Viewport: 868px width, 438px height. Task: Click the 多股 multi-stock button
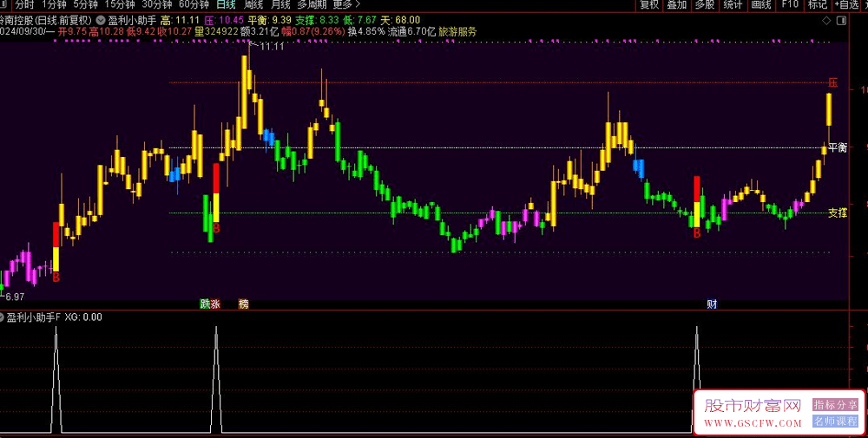[705, 5]
